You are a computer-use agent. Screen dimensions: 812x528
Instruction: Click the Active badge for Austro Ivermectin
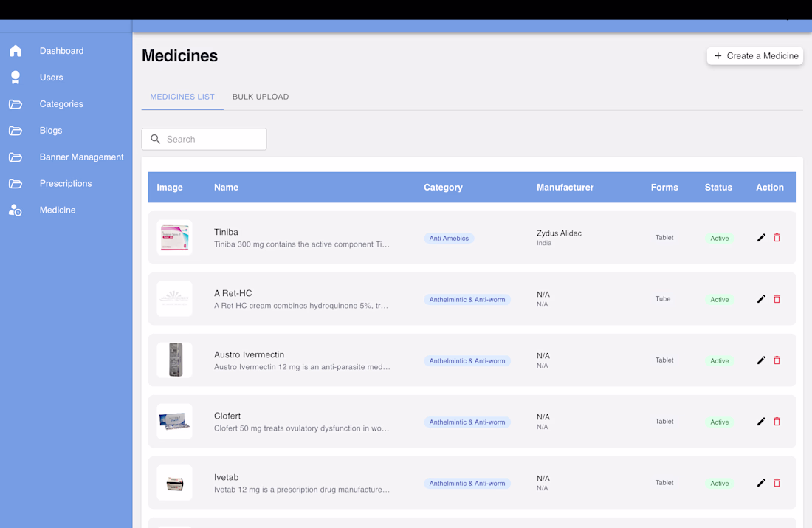tap(719, 360)
